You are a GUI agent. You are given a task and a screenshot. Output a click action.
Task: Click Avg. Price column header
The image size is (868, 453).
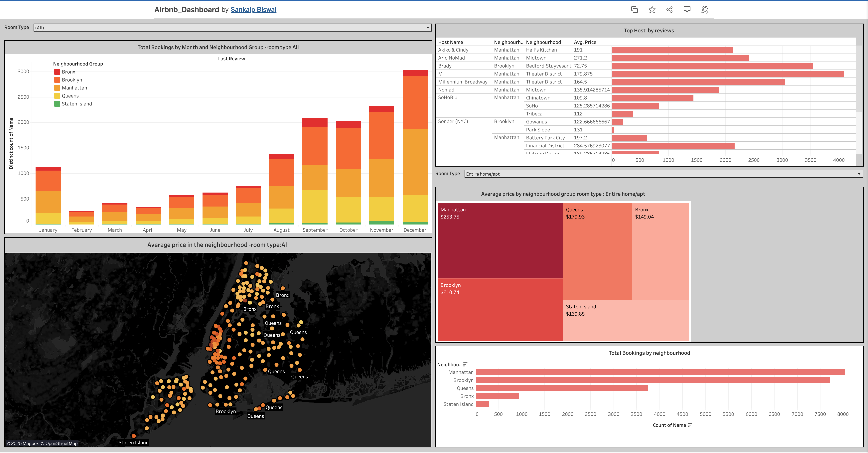[585, 42]
